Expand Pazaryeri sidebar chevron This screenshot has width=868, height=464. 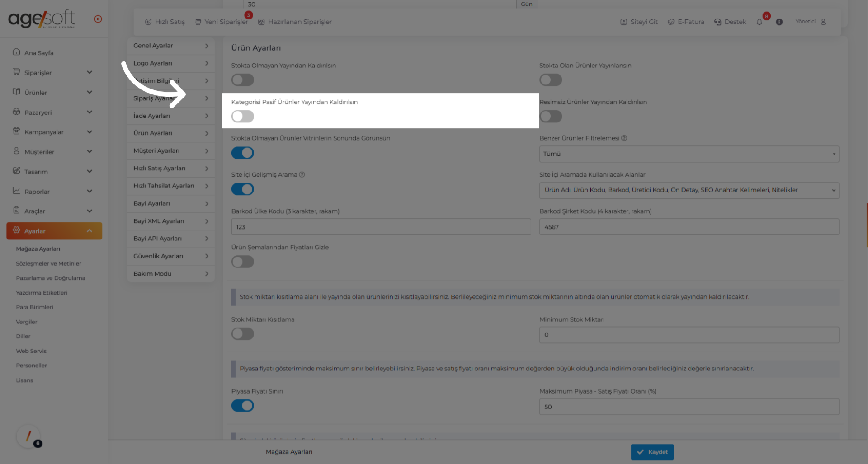[90, 112]
